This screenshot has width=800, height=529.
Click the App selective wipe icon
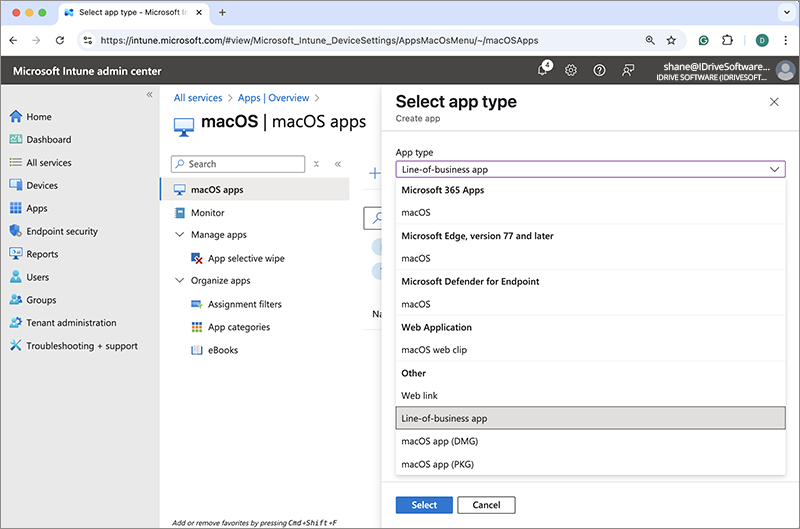(197, 259)
